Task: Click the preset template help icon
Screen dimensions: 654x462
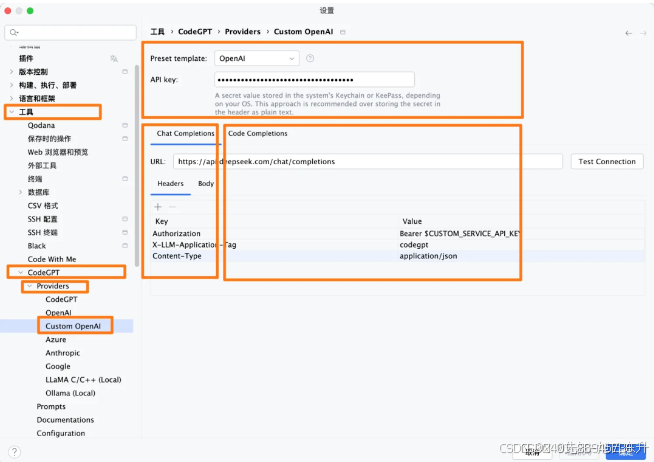Action: 310,58
